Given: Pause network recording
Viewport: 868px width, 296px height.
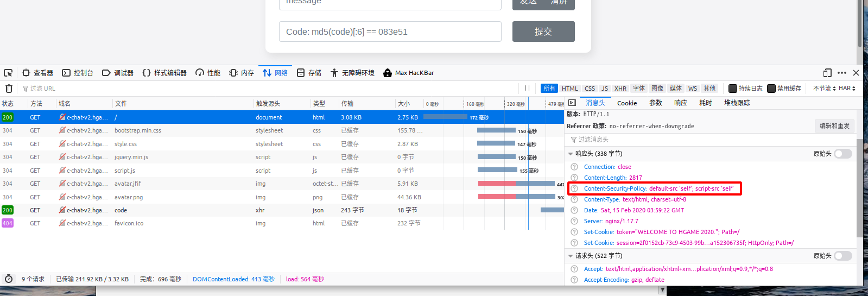Looking at the screenshot, I should coord(527,89).
